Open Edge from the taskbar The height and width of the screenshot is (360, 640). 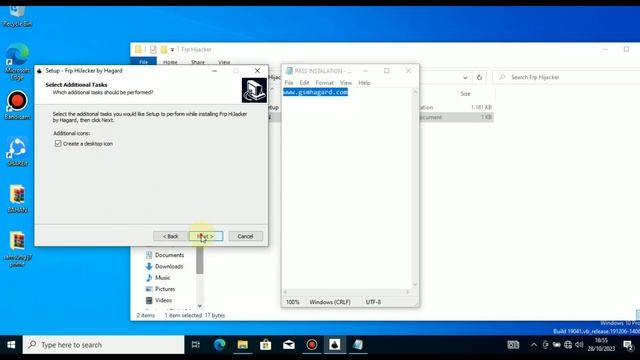[x=220, y=345]
